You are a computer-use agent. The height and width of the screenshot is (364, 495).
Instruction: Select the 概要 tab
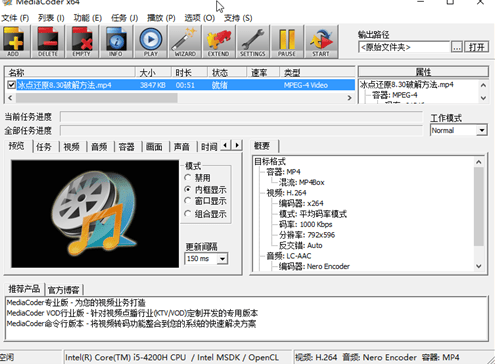click(x=262, y=146)
